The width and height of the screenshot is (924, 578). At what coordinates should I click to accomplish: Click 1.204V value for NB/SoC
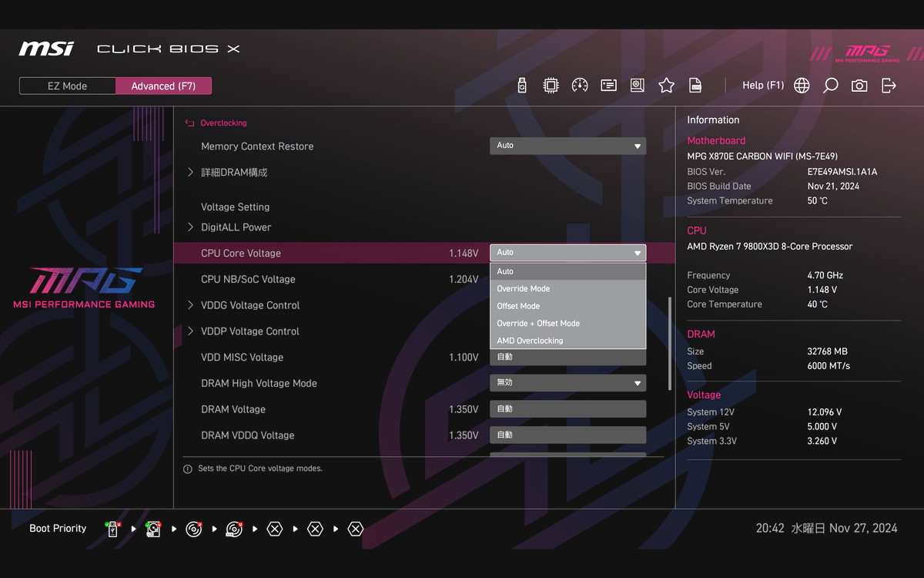coord(464,280)
